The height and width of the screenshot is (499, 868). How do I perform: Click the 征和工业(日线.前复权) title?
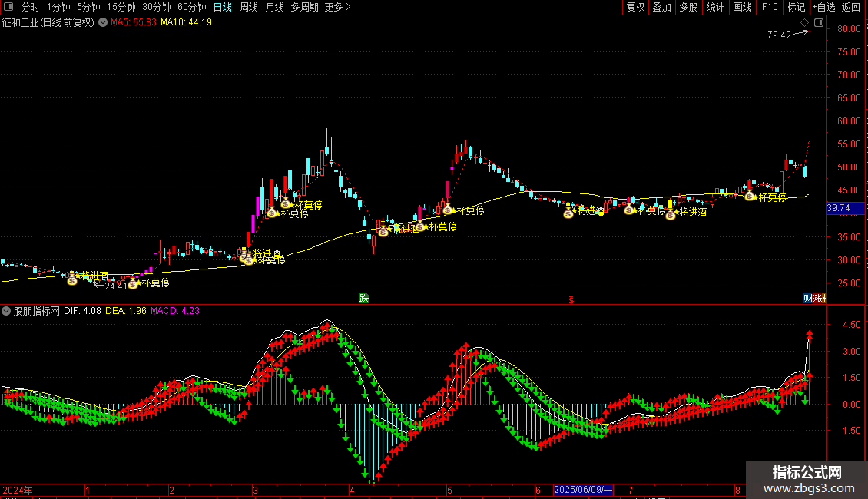click(x=48, y=22)
